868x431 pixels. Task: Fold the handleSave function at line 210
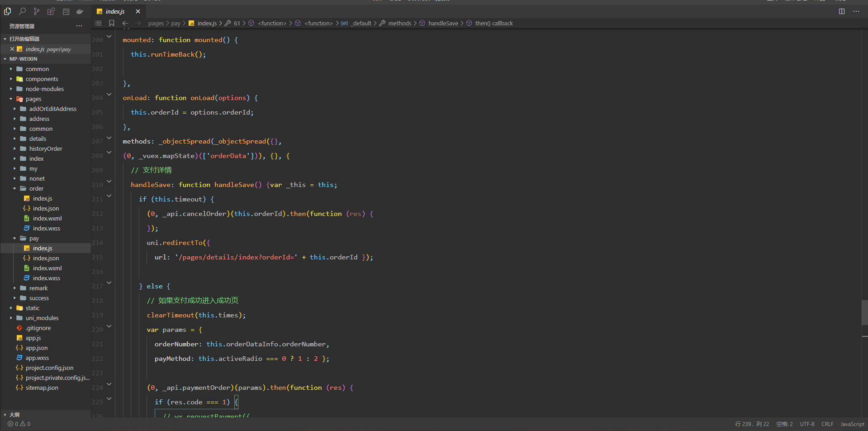pyautogui.click(x=109, y=181)
